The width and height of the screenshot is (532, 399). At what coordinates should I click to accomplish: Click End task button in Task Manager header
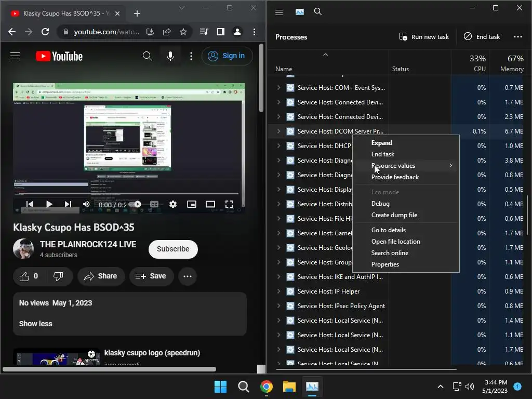[x=482, y=37]
